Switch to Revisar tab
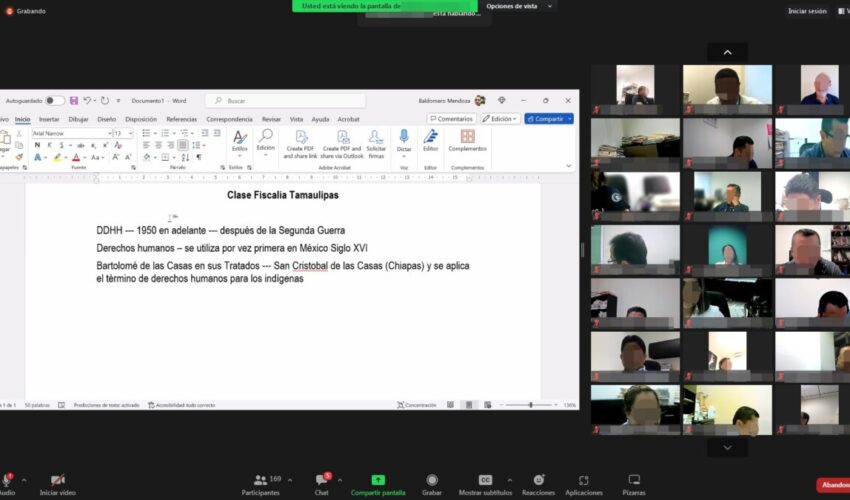Screen dimensions: 850x500 point(271,119)
